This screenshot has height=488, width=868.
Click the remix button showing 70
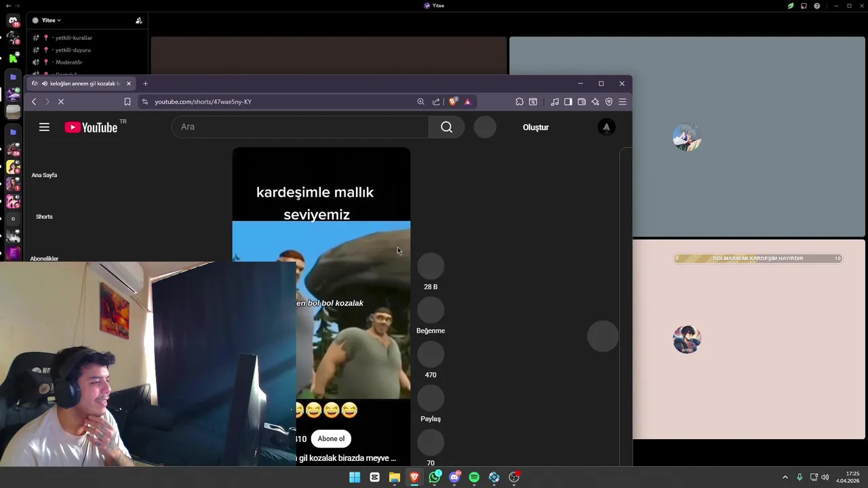click(x=431, y=443)
